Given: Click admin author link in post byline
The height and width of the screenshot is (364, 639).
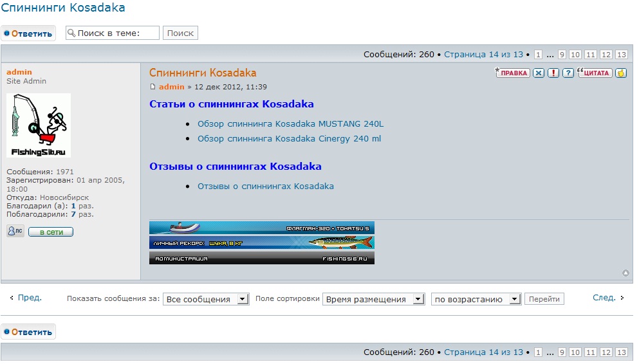Looking at the screenshot, I should tap(172, 87).
